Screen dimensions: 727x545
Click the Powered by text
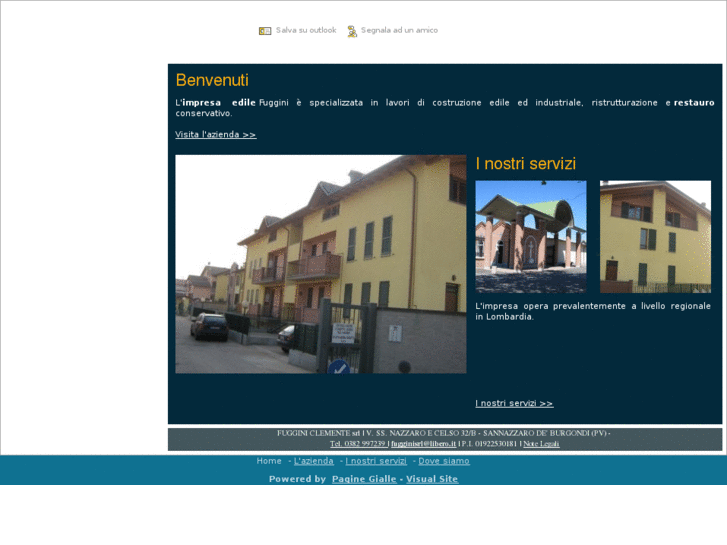[x=297, y=479]
